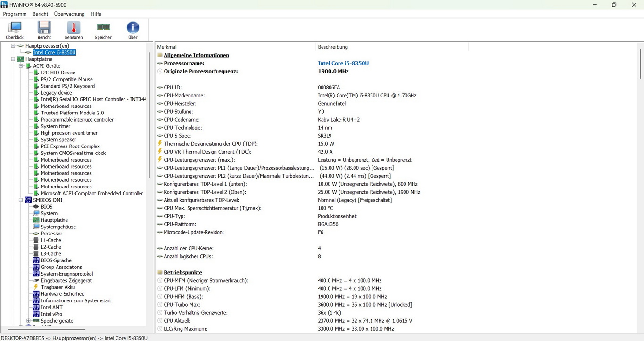Screen dimensions: 644x341
Task: Open the Programm menu
Action: pos(15,14)
